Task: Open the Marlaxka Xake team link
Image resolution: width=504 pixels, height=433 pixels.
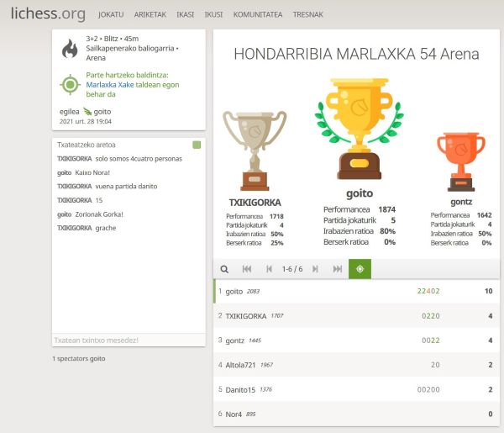Action: [109, 85]
